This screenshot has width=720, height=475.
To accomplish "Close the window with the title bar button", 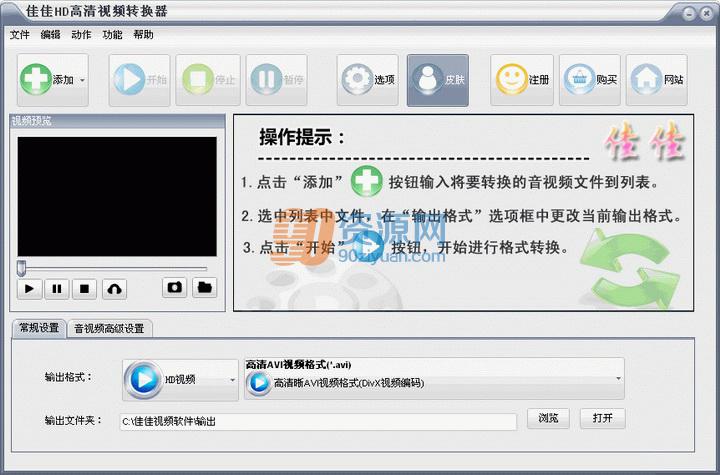I will [x=706, y=14].
